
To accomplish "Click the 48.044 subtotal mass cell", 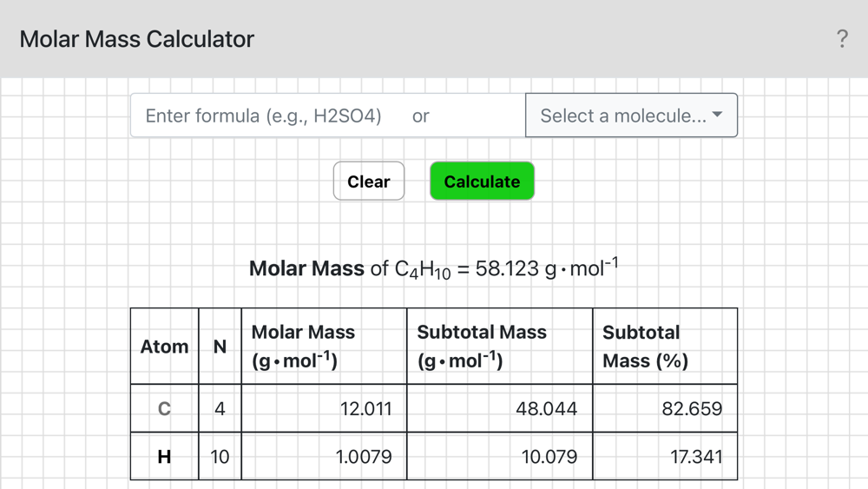I will (500, 409).
